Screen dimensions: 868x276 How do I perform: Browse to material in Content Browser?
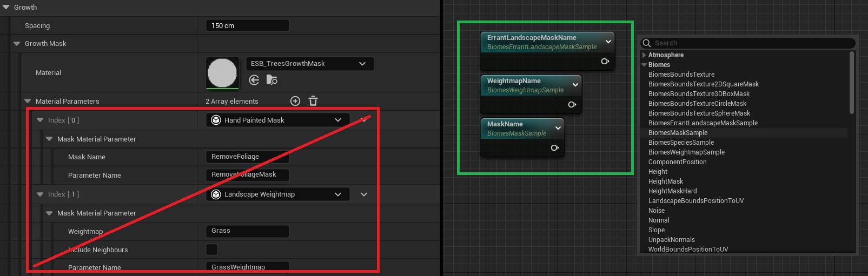[272, 80]
